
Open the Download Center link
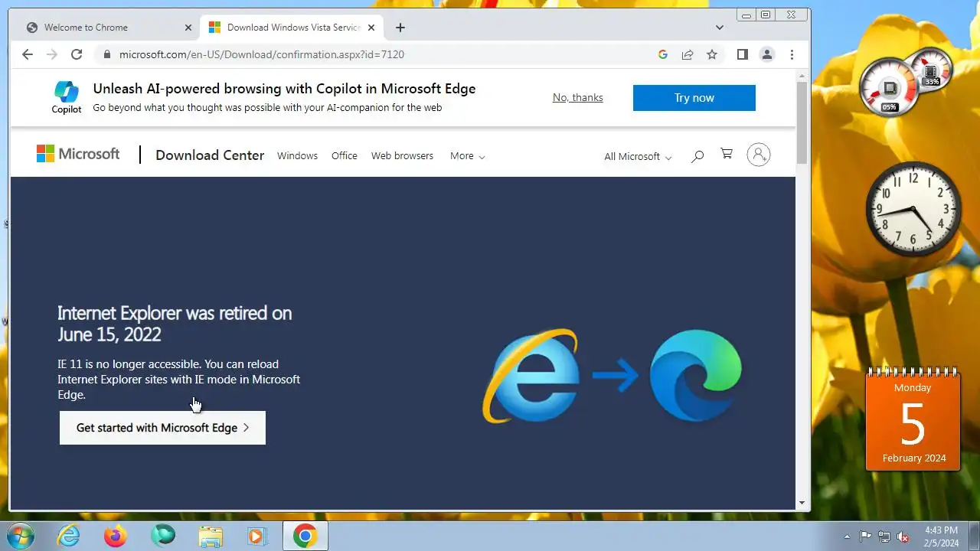[x=210, y=155]
